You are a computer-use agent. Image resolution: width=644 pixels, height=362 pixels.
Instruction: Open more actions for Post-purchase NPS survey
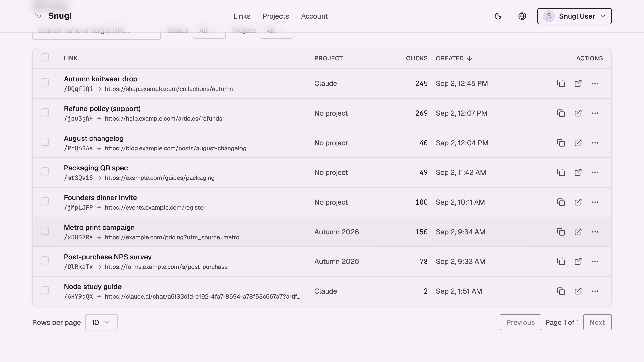(x=595, y=261)
